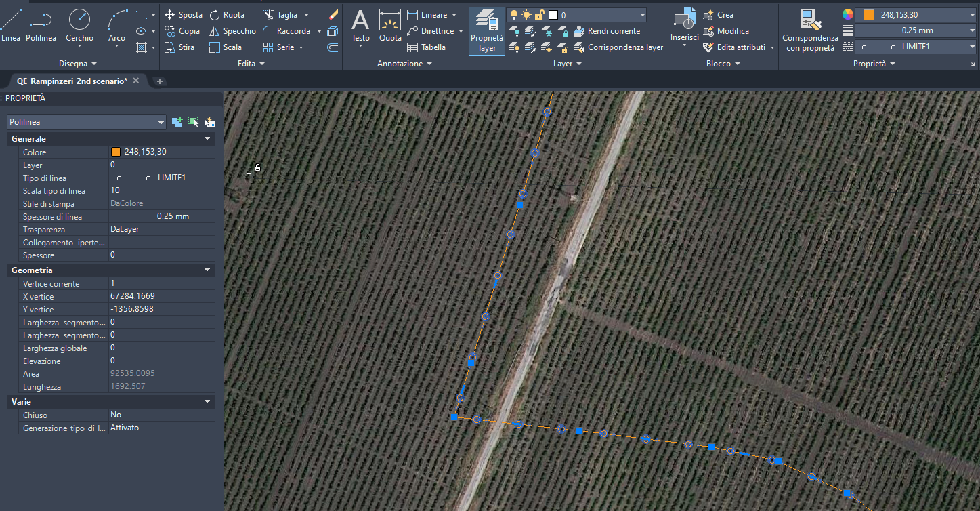Collapse the Geometria section in Proprietà
This screenshot has width=980, height=511.
coord(208,270)
